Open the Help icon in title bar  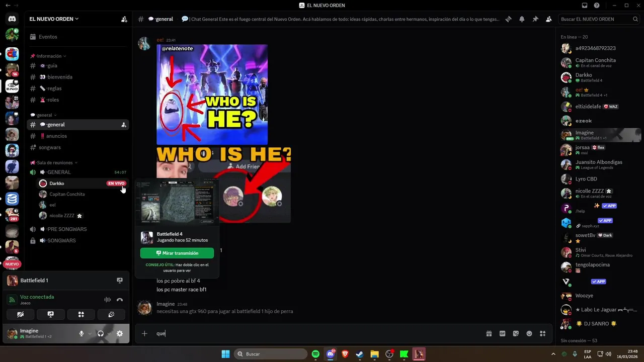[x=597, y=6]
